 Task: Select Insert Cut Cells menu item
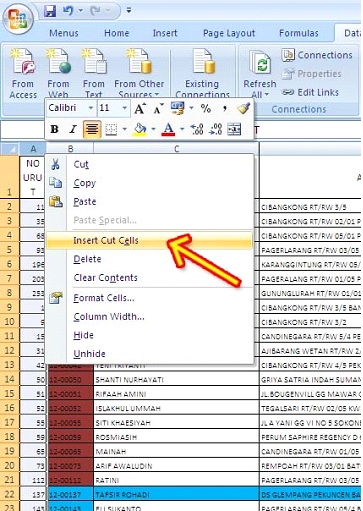coord(149,240)
